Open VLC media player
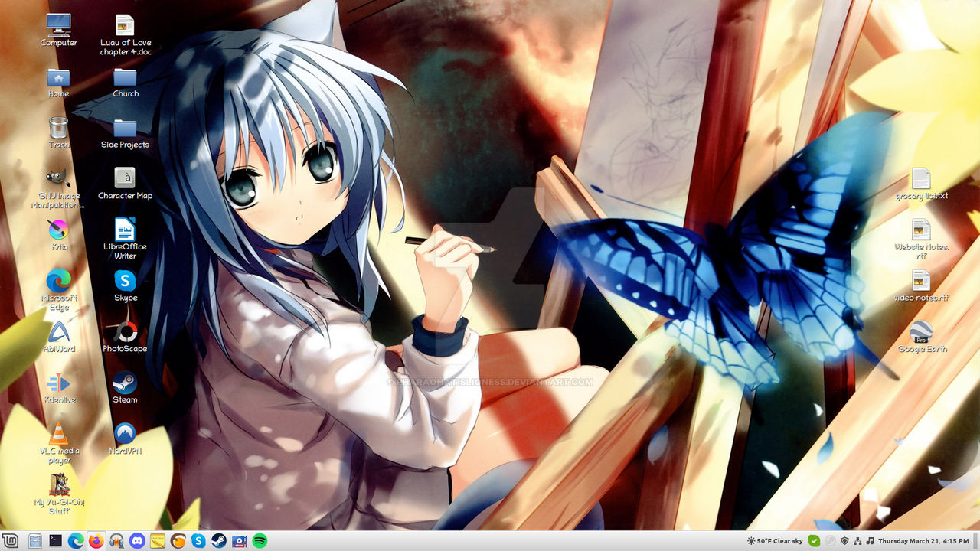This screenshot has height=551, width=980. pyautogui.click(x=59, y=432)
